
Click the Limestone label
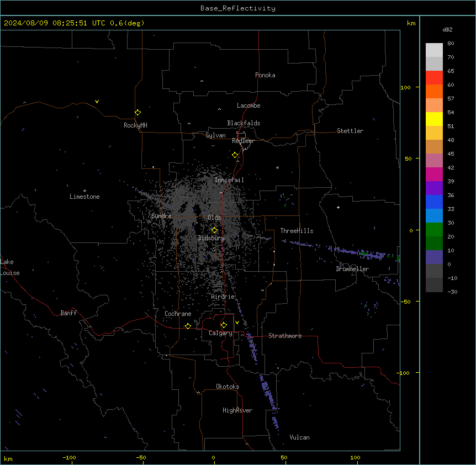[84, 197]
